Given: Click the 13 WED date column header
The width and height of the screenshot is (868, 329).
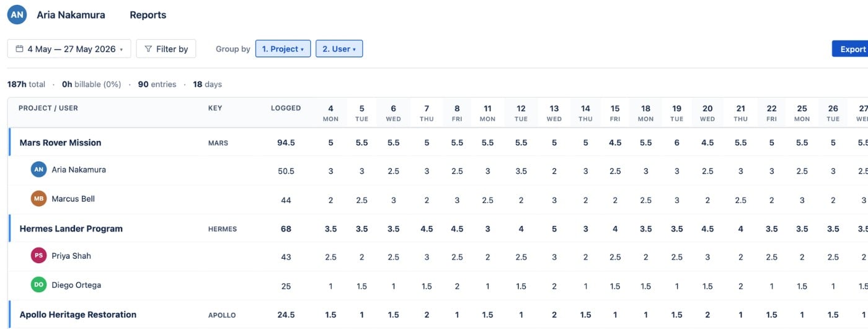Looking at the screenshot, I should (554, 113).
